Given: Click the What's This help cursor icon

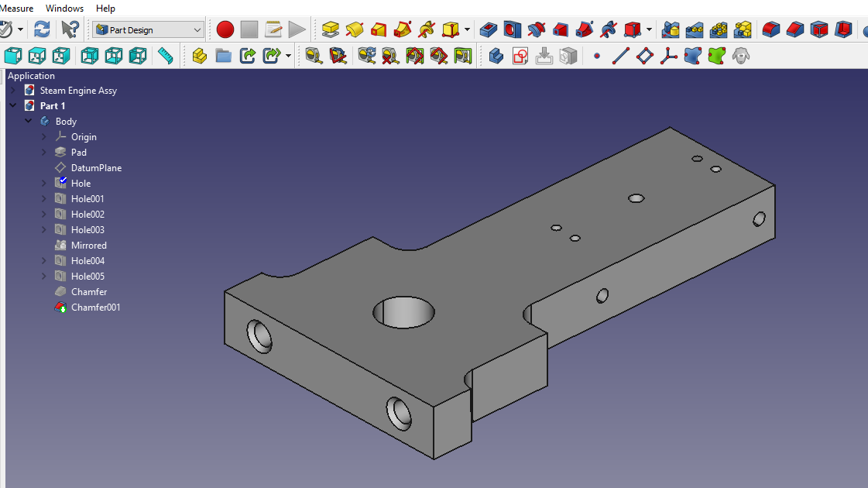Looking at the screenshot, I should pyautogui.click(x=70, y=29).
